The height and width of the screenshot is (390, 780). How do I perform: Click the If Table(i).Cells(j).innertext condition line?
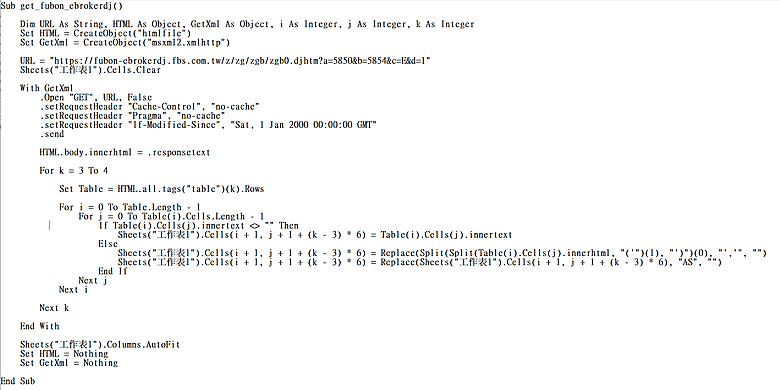(x=198, y=225)
